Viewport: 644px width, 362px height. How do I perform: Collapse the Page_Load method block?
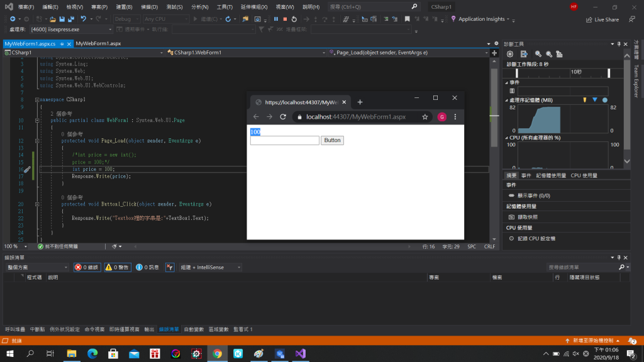click(x=37, y=141)
